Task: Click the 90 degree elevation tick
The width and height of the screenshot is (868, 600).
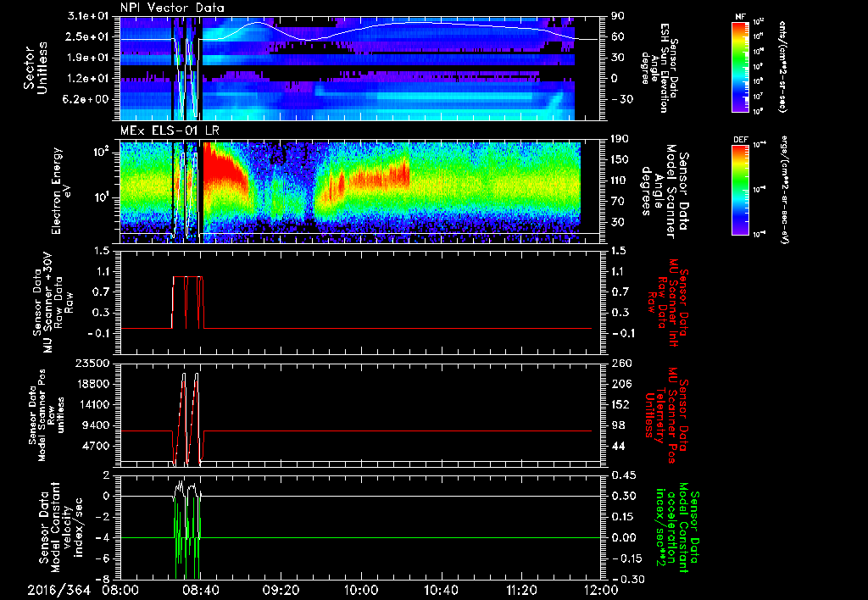Action: pyautogui.click(x=618, y=16)
